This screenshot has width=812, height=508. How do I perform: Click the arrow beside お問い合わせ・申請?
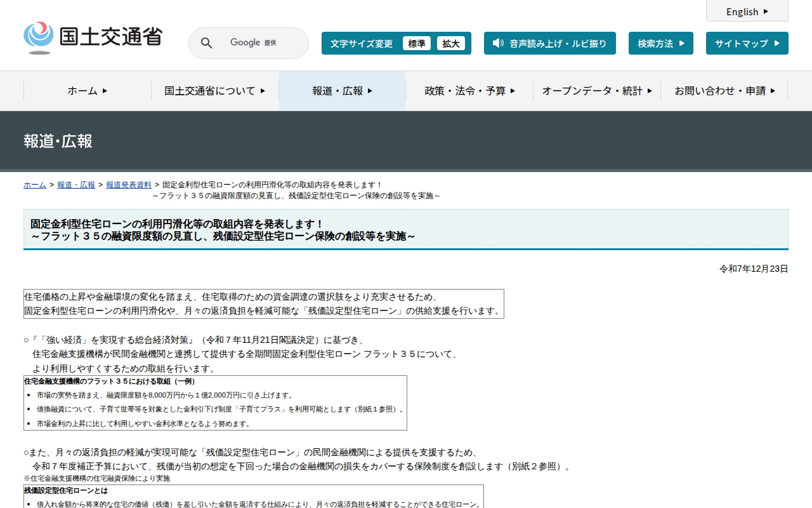773,91
